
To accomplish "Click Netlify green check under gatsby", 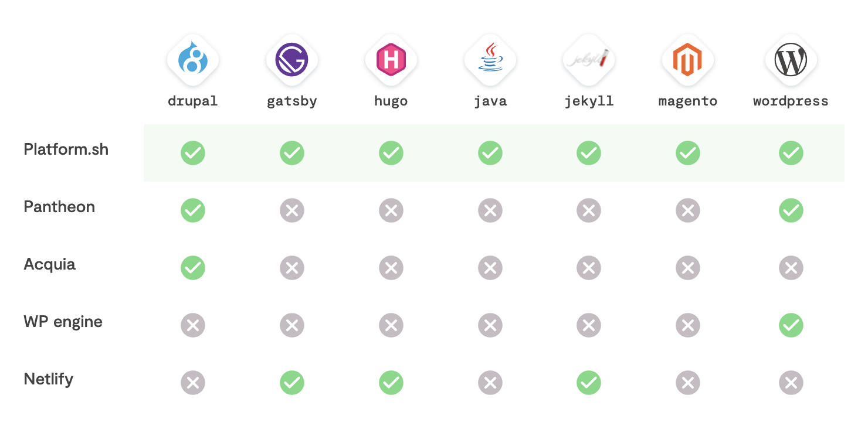I will [x=292, y=383].
